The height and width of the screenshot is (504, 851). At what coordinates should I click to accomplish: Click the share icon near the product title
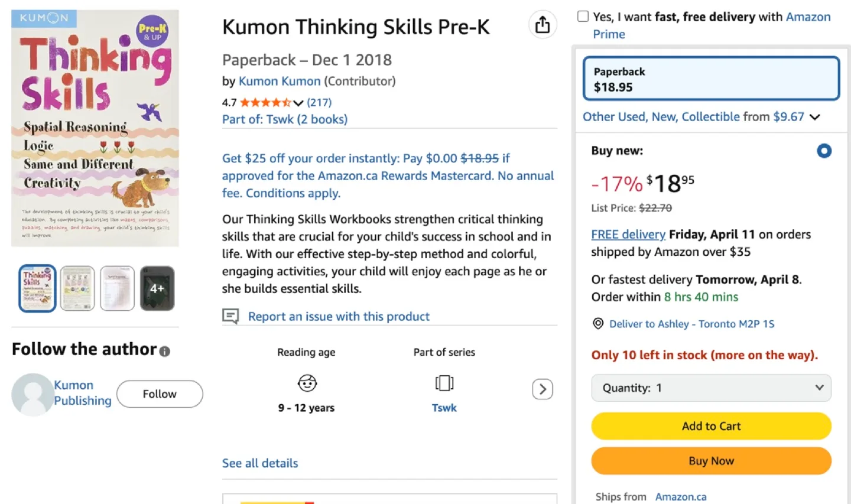(543, 25)
